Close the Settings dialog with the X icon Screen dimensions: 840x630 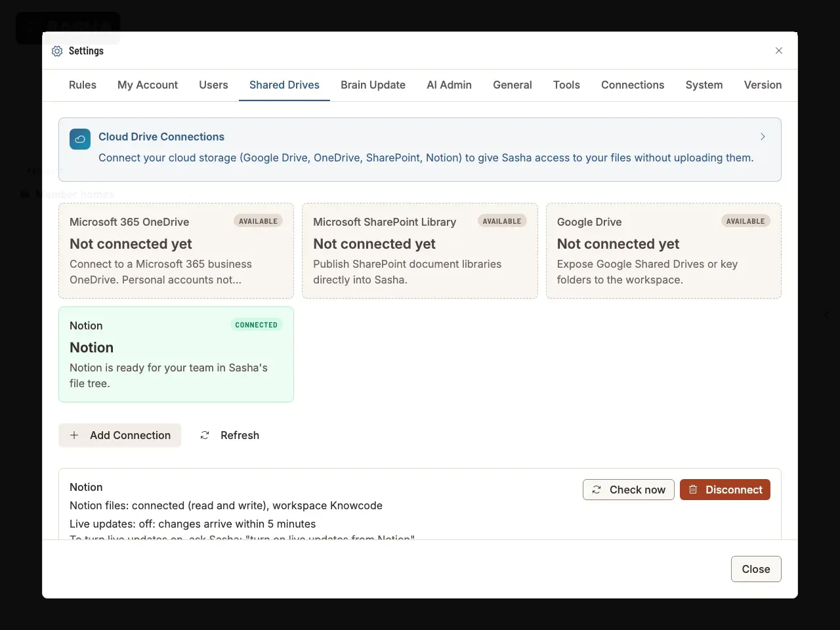click(779, 51)
